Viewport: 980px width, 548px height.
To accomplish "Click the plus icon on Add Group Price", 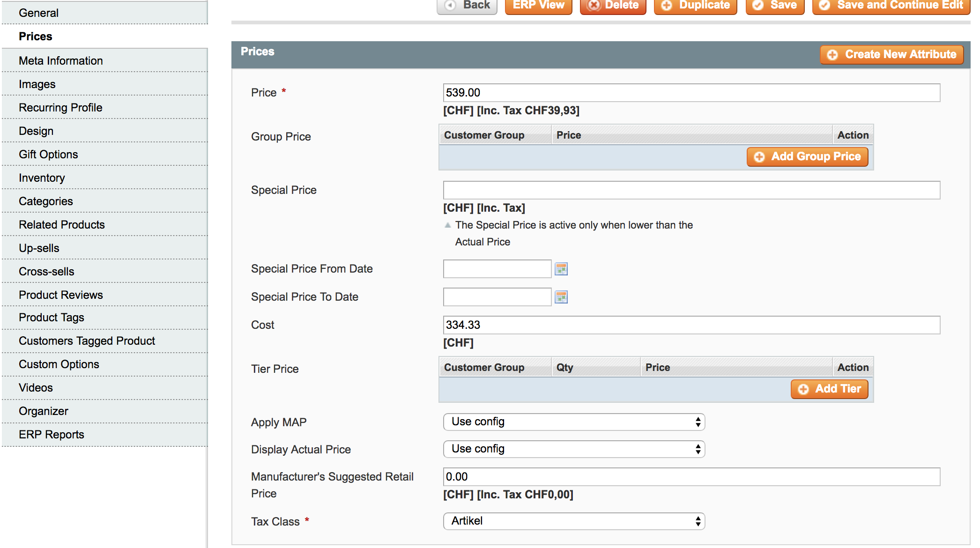I will [759, 157].
